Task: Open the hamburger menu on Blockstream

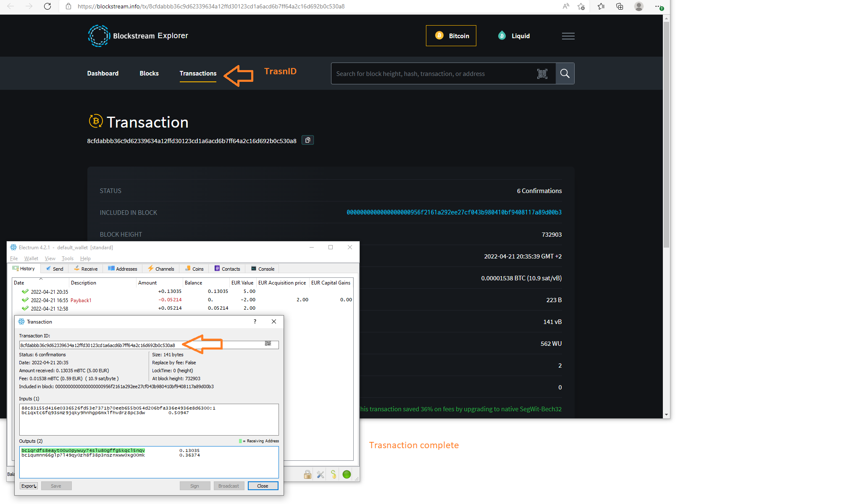Action: point(568,36)
